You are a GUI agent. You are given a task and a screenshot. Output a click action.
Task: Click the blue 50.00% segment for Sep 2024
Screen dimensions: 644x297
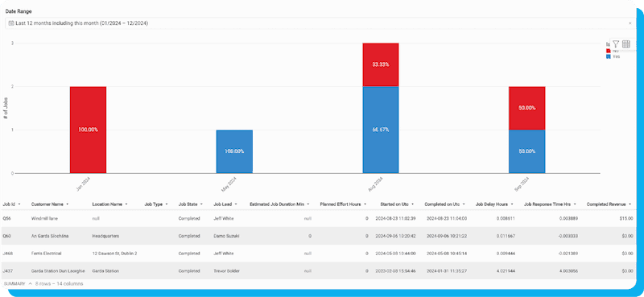pyautogui.click(x=527, y=151)
